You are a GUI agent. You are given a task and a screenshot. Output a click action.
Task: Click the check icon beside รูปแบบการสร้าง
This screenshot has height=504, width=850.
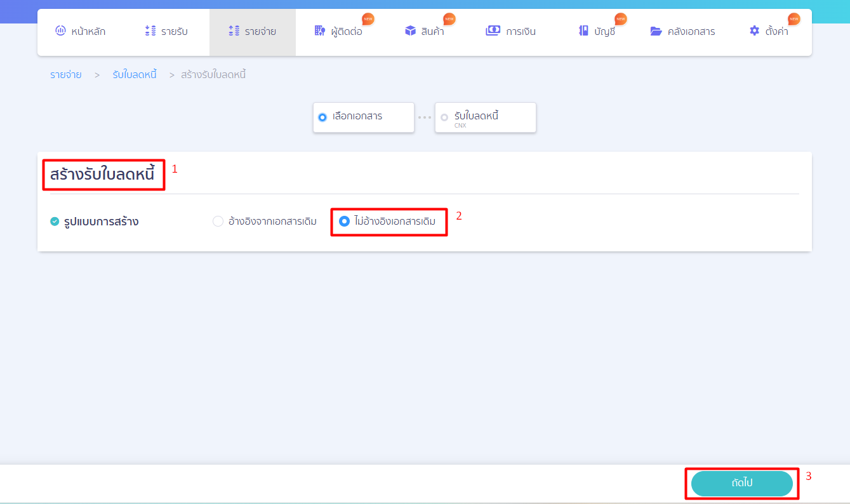pos(55,222)
